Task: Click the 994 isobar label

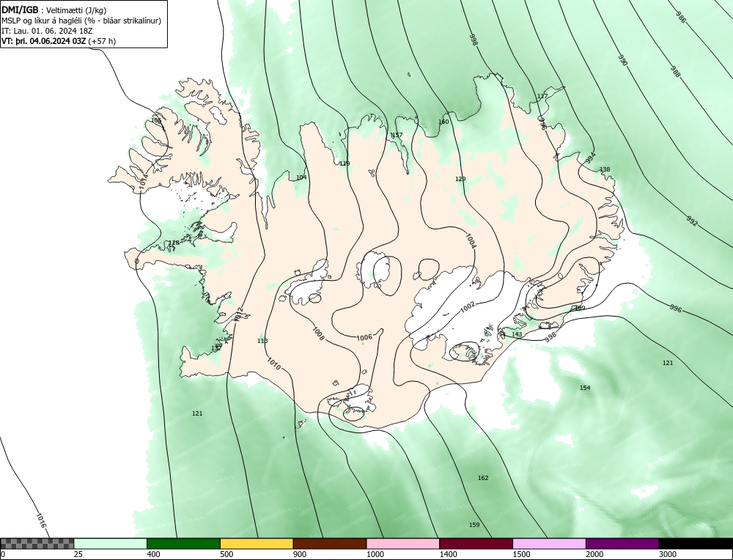Action: (x=591, y=158)
